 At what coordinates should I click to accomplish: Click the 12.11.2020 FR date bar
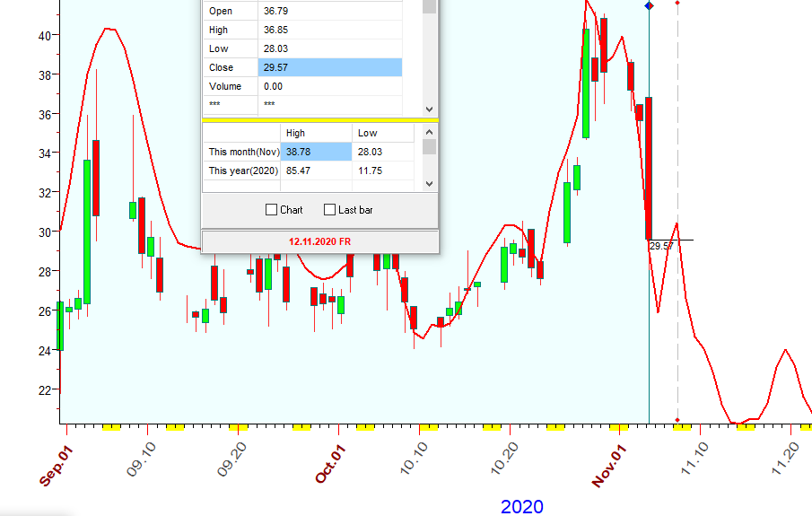320,242
